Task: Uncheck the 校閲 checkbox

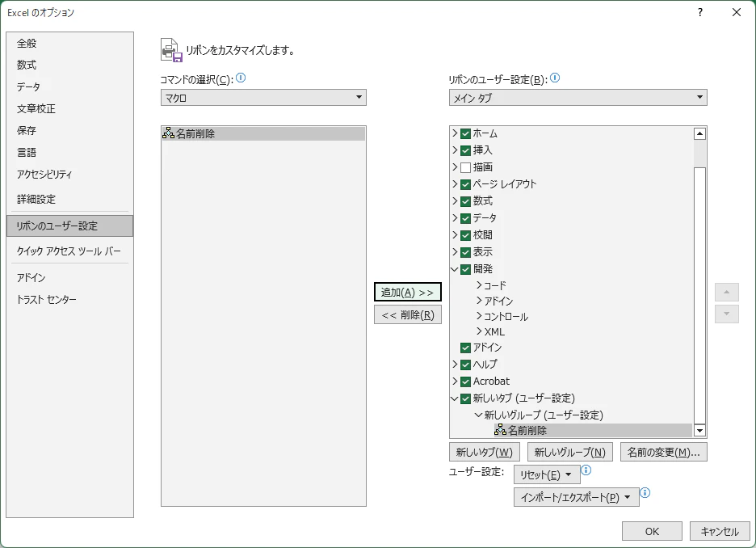Action: (x=465, y=235)
